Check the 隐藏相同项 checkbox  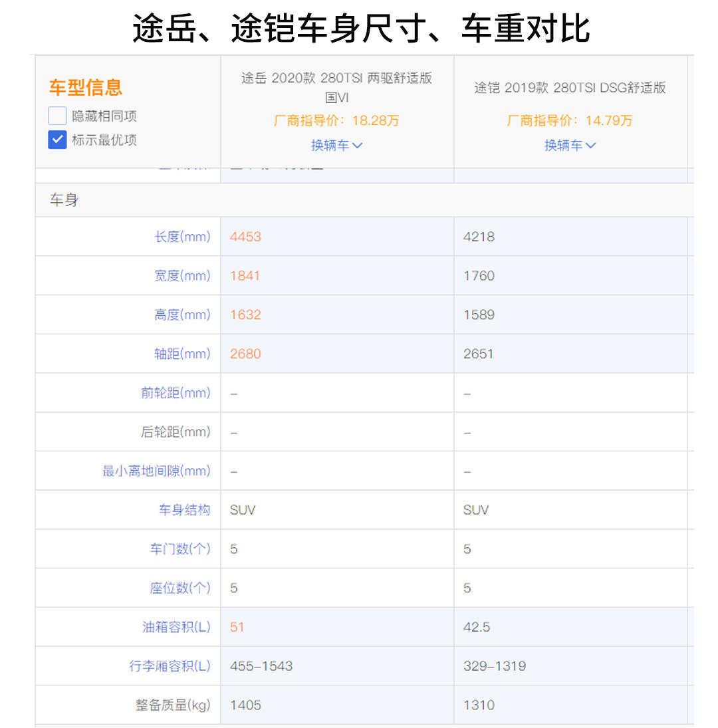pos(58,116)
